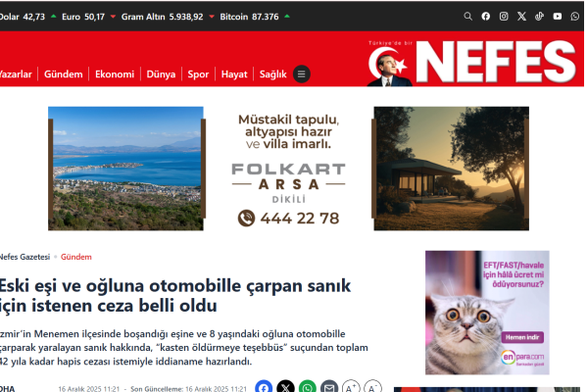Open the Spor section

pos(198,74)
